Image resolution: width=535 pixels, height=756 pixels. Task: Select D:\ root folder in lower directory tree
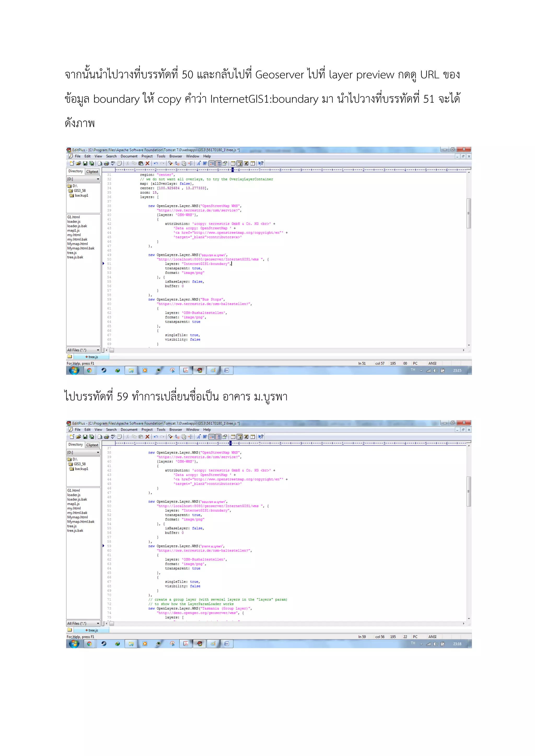coord(72,459)
